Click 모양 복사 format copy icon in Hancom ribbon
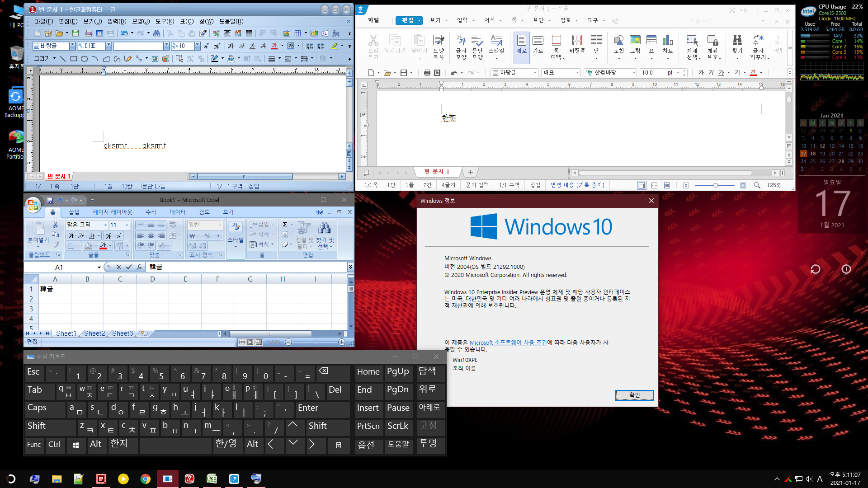 point(439,47)
